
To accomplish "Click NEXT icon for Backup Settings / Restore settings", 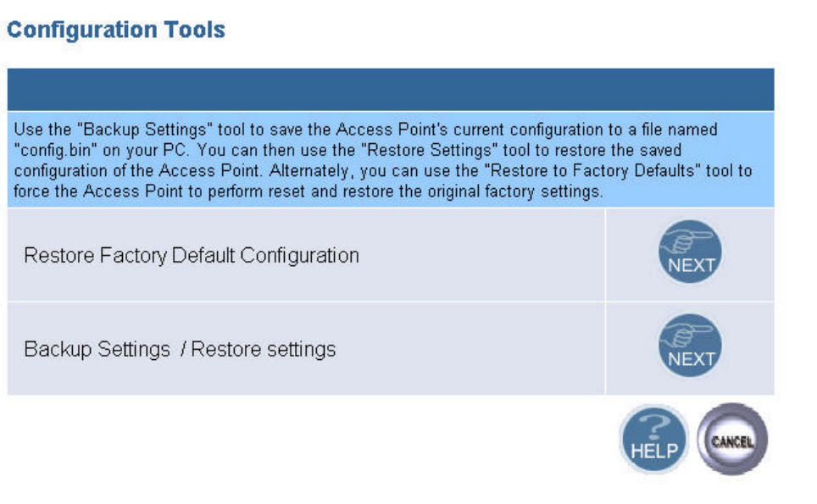I will [x=690, y=346].
